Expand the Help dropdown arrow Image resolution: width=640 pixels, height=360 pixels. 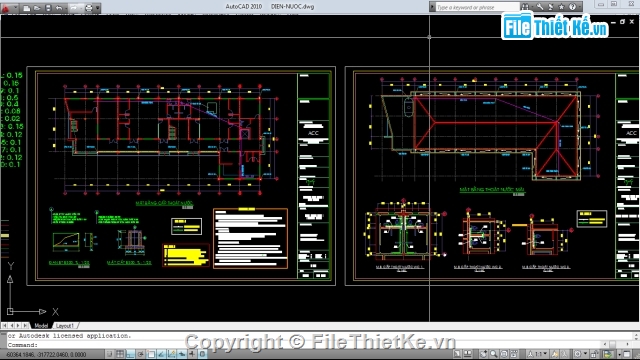pyautogui.click(x=579, y=7)
